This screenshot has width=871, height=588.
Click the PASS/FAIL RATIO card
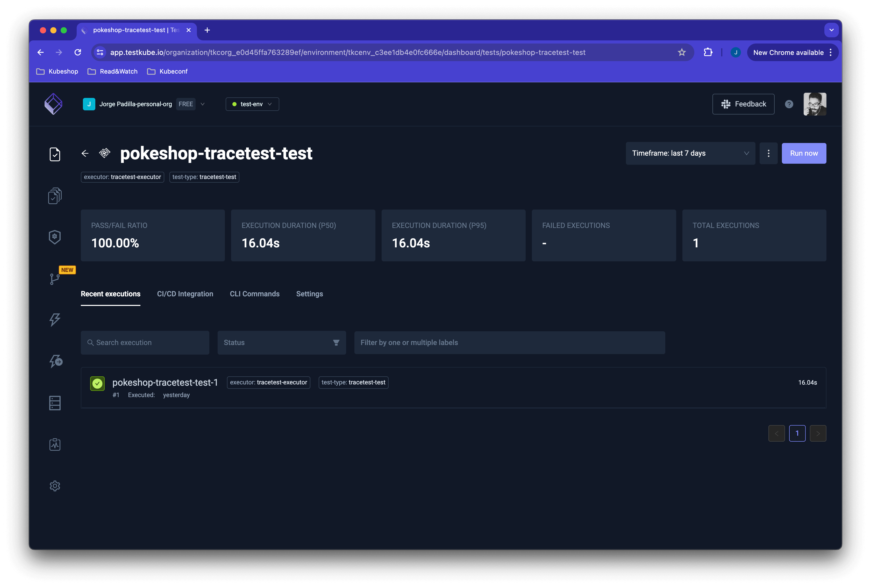(x=153, y=235)
